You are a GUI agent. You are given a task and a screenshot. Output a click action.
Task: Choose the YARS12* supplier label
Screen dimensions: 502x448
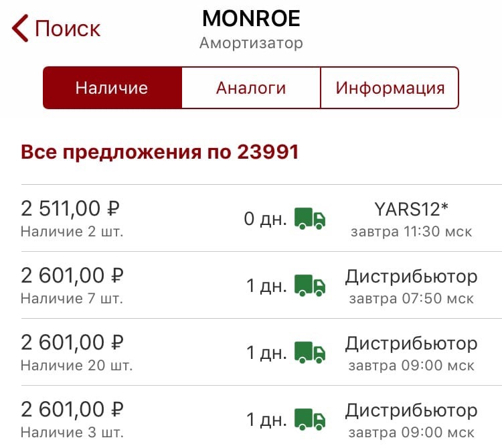(x=411, y=210)
